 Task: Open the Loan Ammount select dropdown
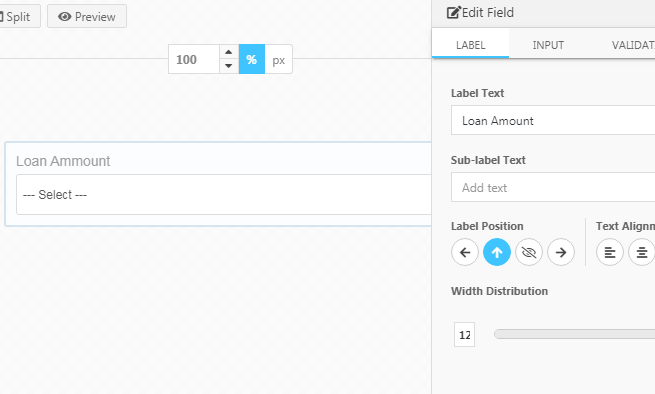coord(223,195)
